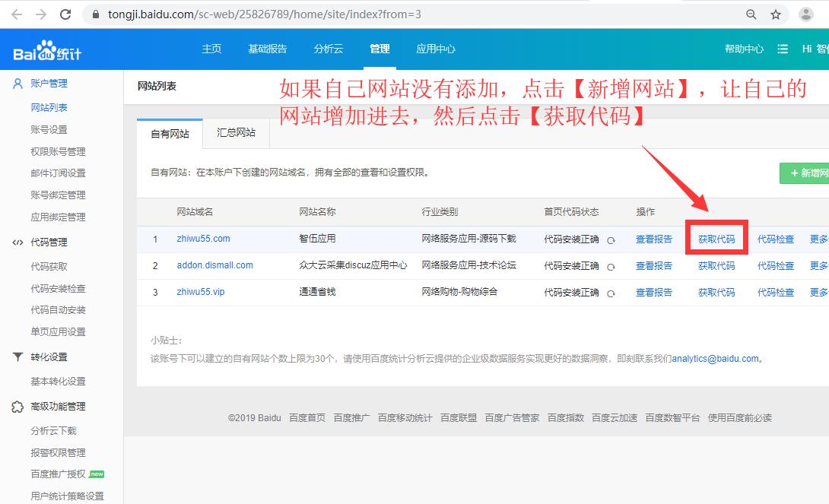Open 权限账号管理 in the sidebar

[58, 152]
